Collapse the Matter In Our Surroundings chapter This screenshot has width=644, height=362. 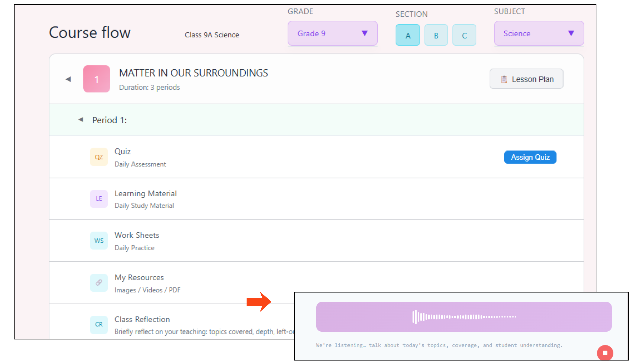tap(68, 79)
